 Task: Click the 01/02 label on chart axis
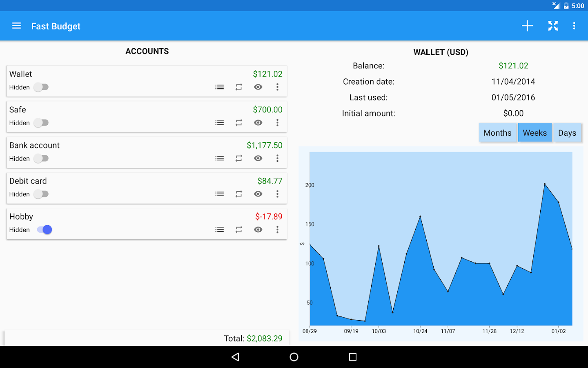click(x=559, y=331)
